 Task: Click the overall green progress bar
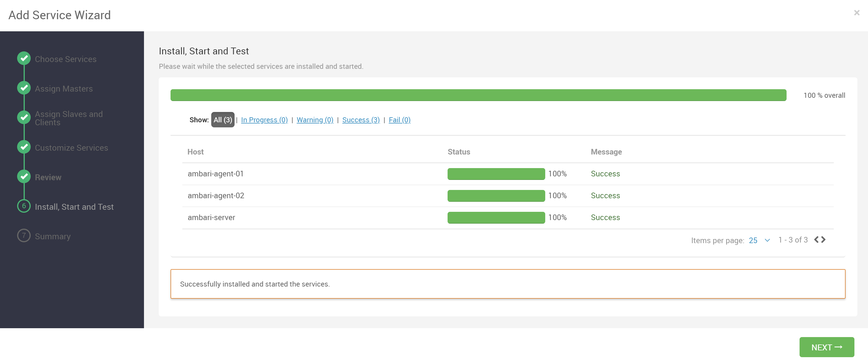pyautogui.click(x=478, y=95)
